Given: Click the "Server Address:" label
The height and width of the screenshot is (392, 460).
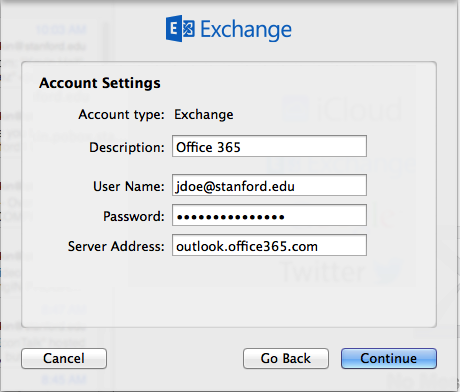Looking at the screenshot, I should tap(116, 246).
